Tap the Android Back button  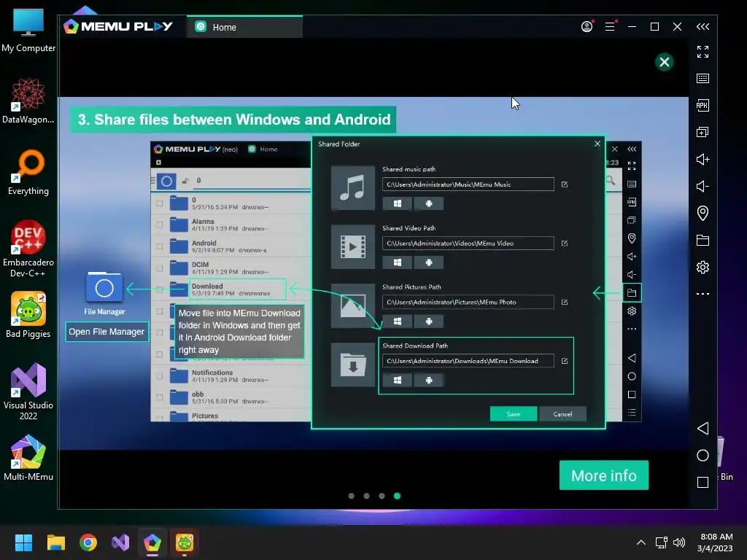703,429
